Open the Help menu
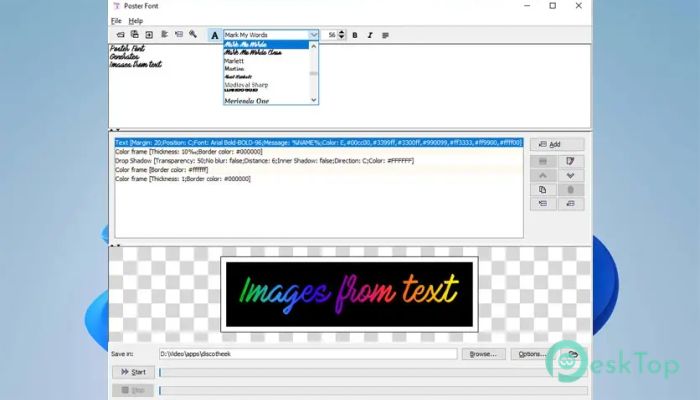This screenshot has height=400, width=700. click(136, 21)
